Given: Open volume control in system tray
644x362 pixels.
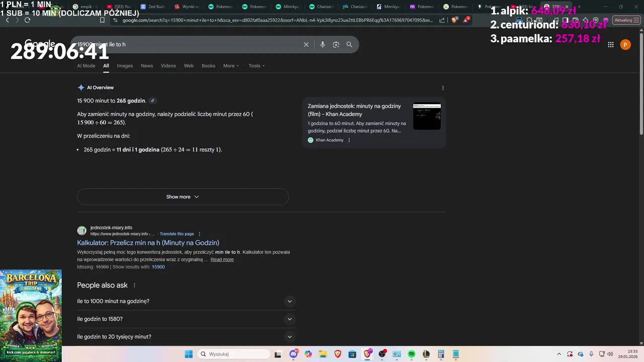Looking at the screenshot, I should [610, 354].
